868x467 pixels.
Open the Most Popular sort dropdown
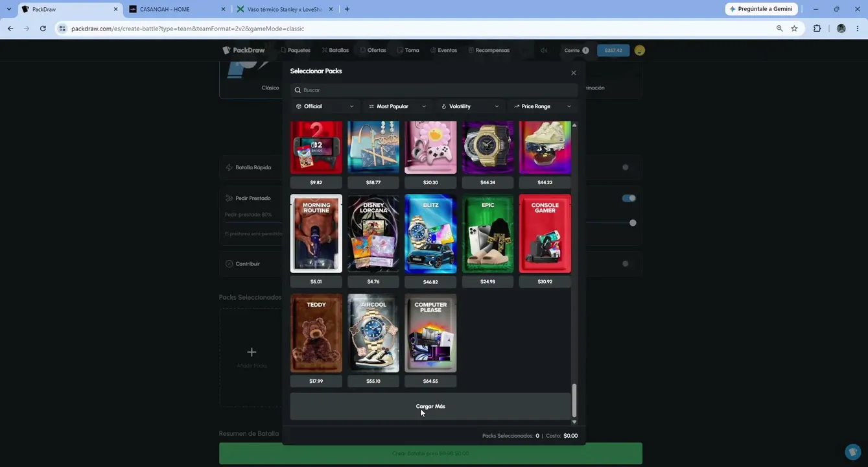click(x=397, y=106)
